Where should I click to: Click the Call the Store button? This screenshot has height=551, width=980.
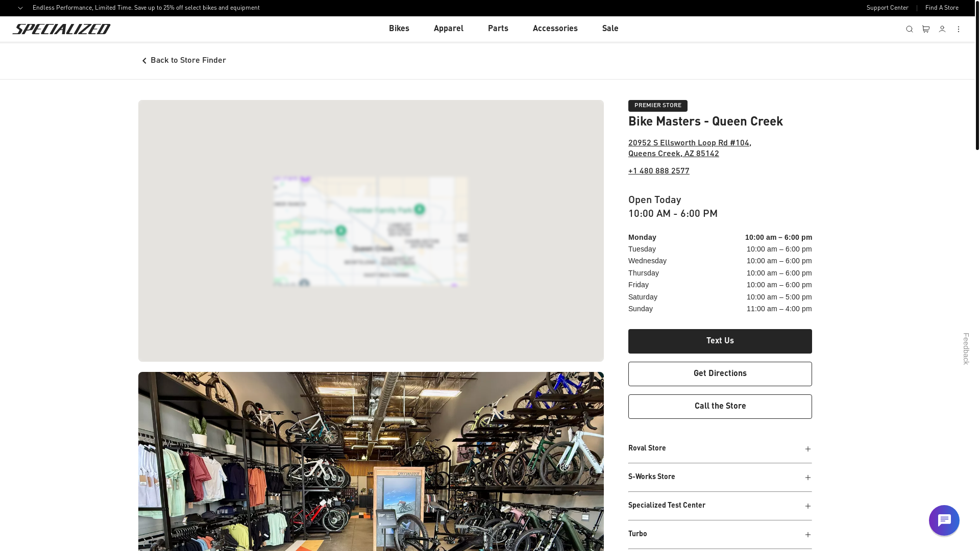tap(720, 407)
